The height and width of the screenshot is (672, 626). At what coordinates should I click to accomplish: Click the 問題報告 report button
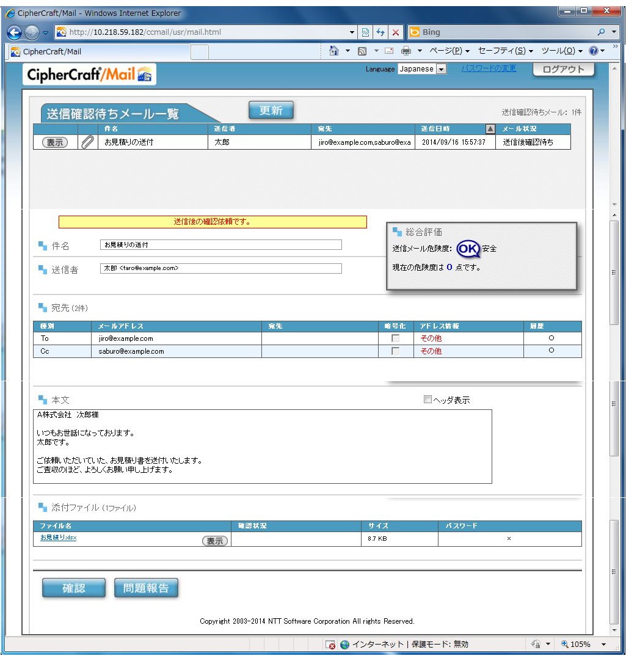coord(146,588)
